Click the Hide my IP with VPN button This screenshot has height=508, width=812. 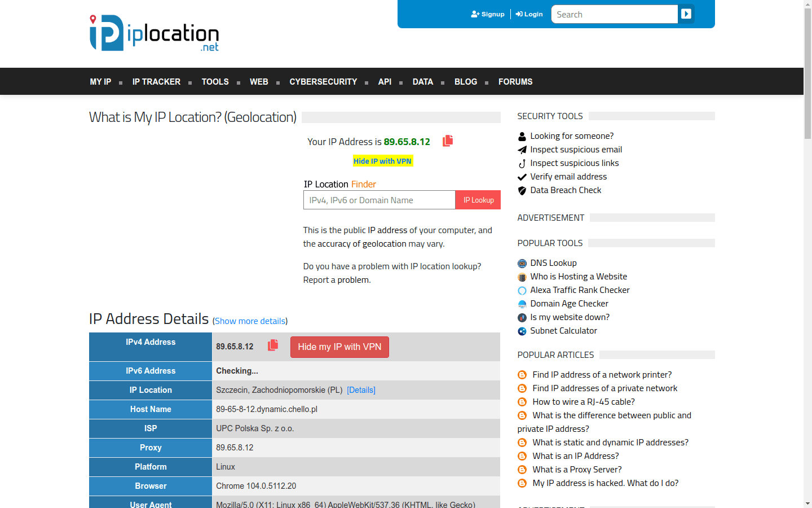coord(339,347)
